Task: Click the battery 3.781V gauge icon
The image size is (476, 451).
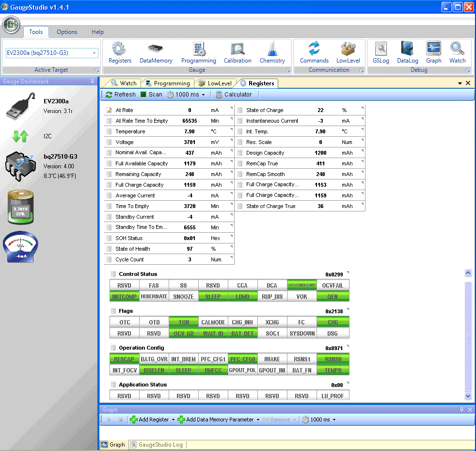Action: (x=20, y=207)
